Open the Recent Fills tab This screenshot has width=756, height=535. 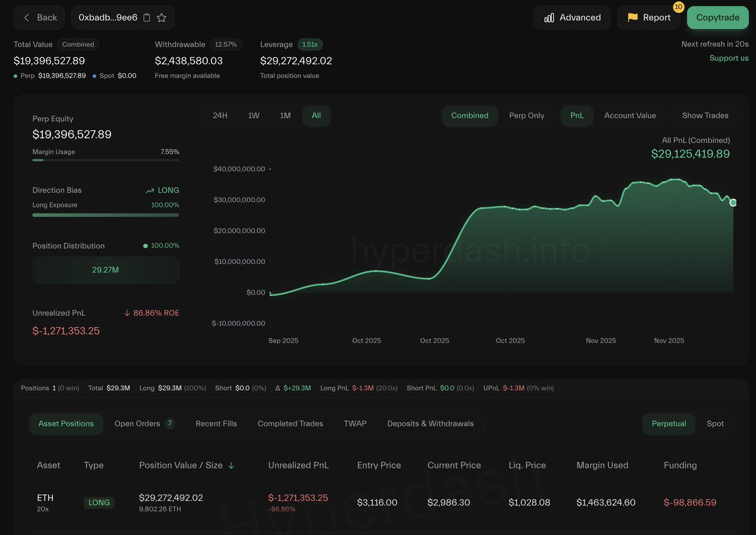(x=216, y=423)
